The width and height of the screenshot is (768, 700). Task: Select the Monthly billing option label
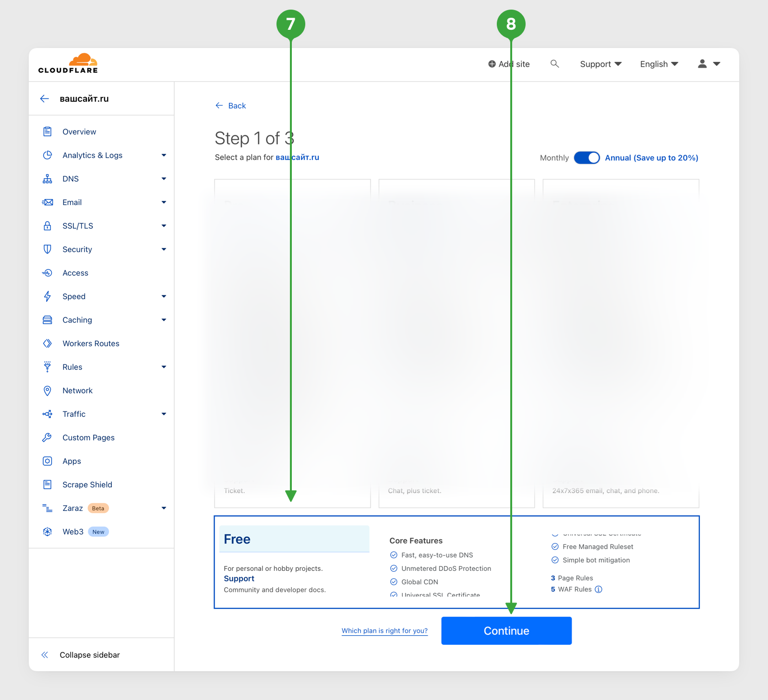click(554, 157)
